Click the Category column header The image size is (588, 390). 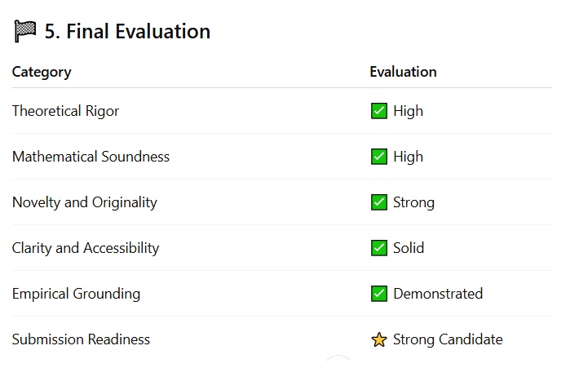click(x=42, y=72)
